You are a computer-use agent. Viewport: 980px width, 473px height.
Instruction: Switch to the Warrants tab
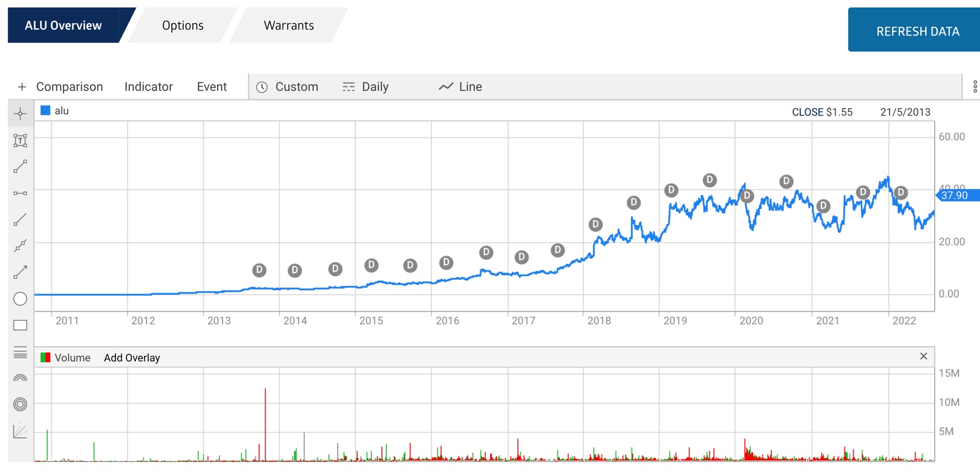289,25
